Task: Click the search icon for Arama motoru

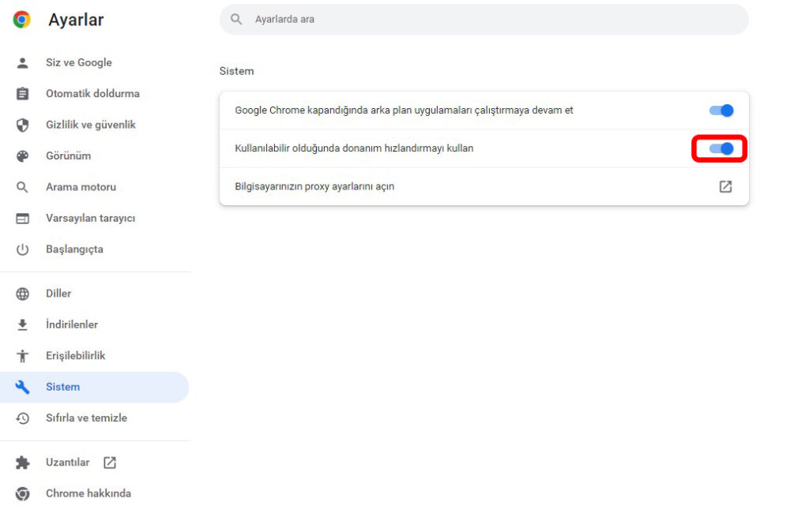Action: [22, 187]
